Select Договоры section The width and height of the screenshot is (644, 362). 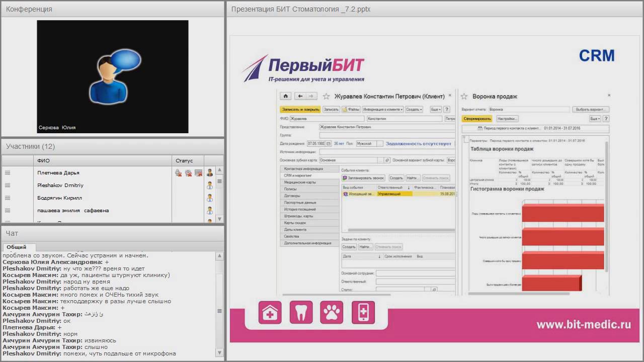pos(309,196)
